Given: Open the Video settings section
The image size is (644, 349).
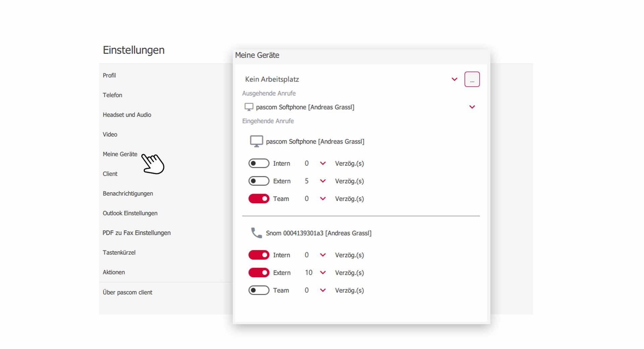Looking at the screenshot, I should pyautogui.click(x=110, y=135).
